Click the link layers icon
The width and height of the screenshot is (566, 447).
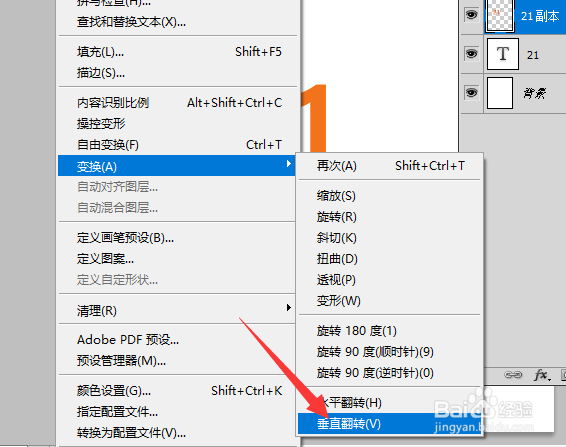tap(513, 375)
